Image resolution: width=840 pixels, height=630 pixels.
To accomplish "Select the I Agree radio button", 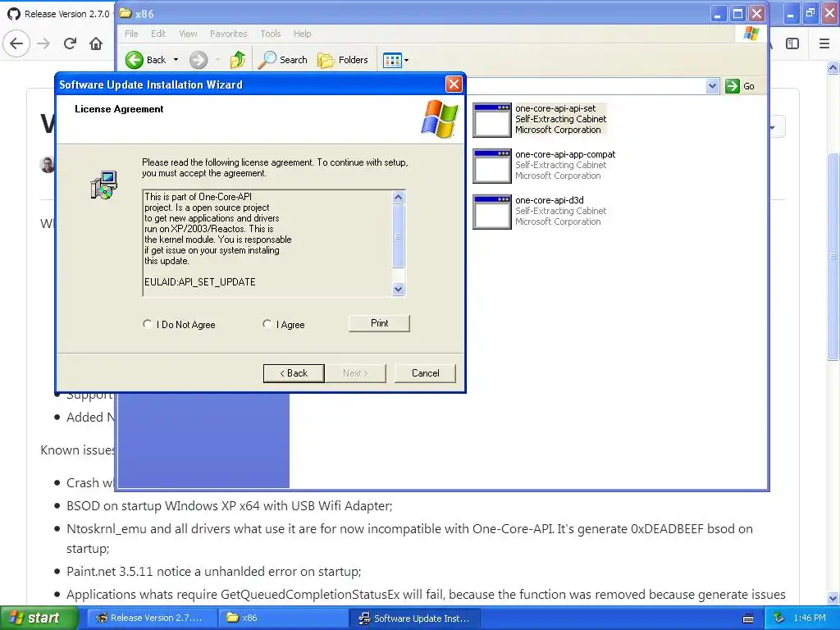I will (267, 324).
